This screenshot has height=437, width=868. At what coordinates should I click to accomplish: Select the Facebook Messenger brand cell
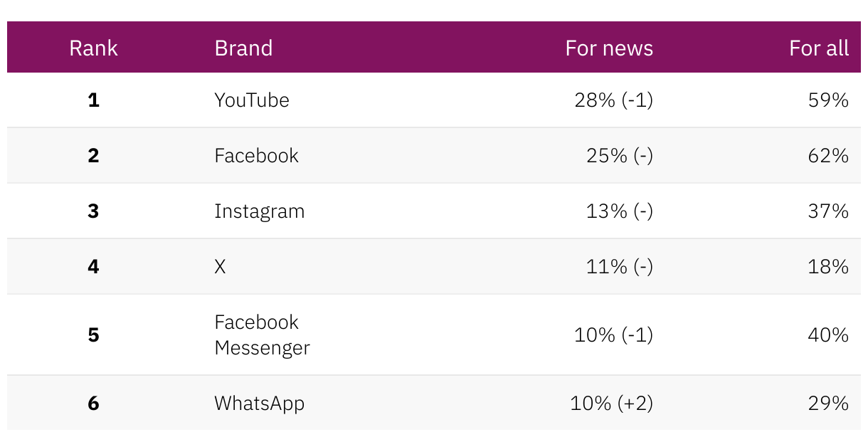[262, 335]
